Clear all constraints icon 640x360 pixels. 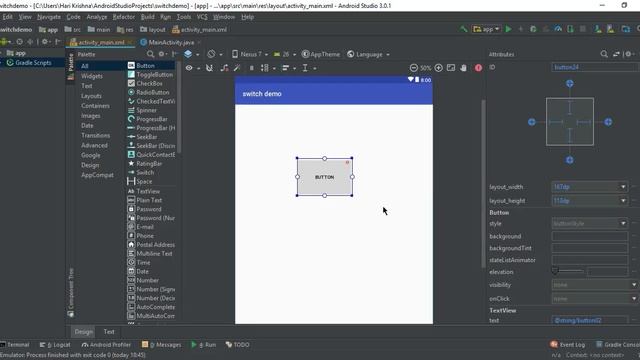[224, 68]
